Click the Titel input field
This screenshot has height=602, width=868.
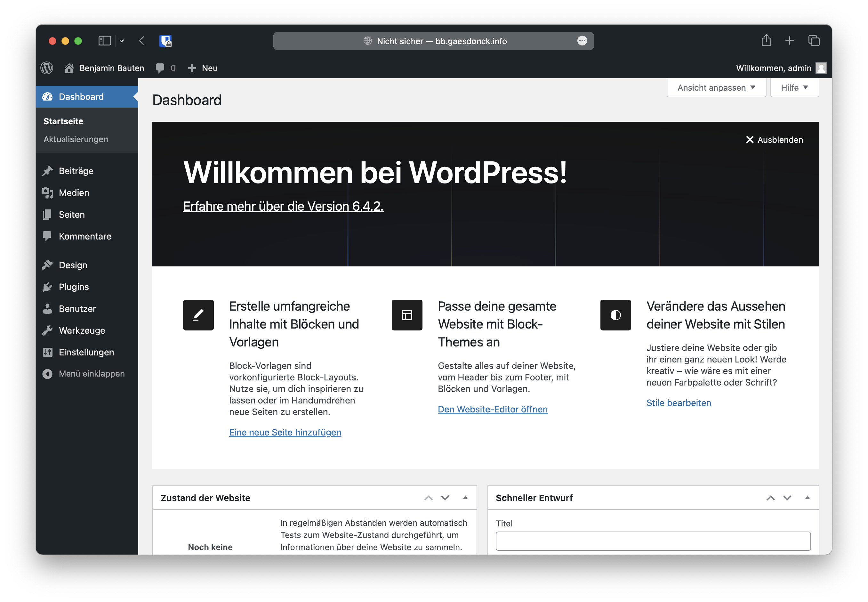(x=653, y=541)
